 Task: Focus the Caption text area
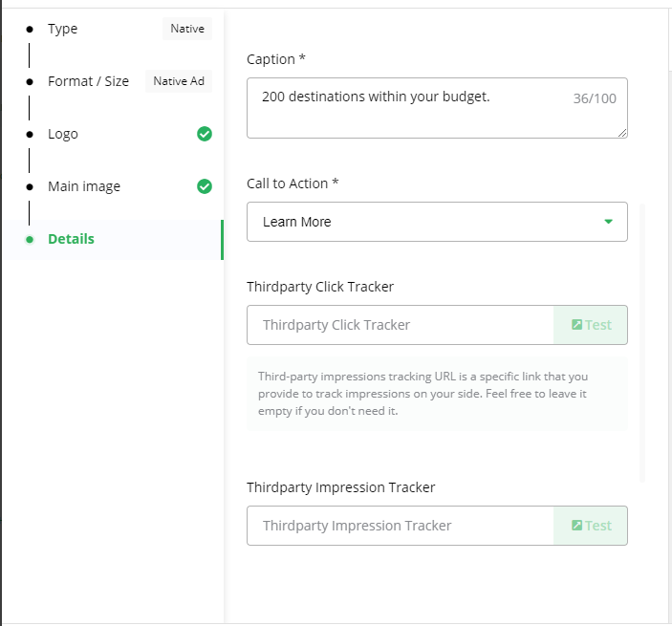[x=437, y=108]
